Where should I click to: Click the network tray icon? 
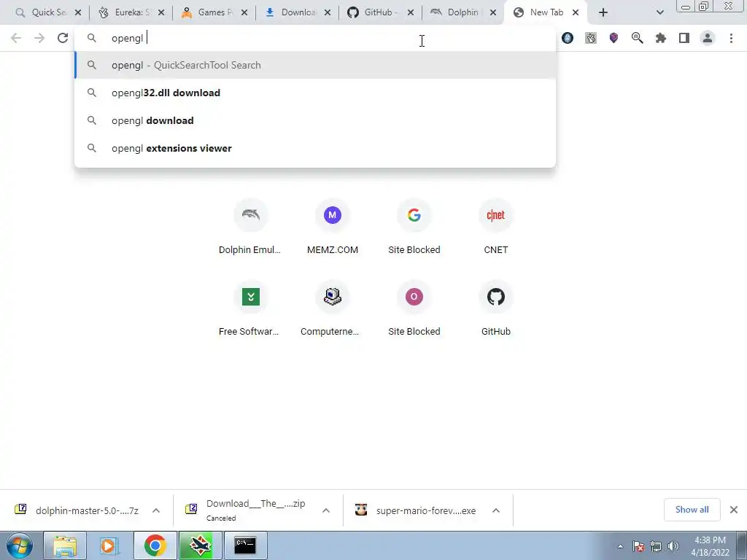[656, 547]
